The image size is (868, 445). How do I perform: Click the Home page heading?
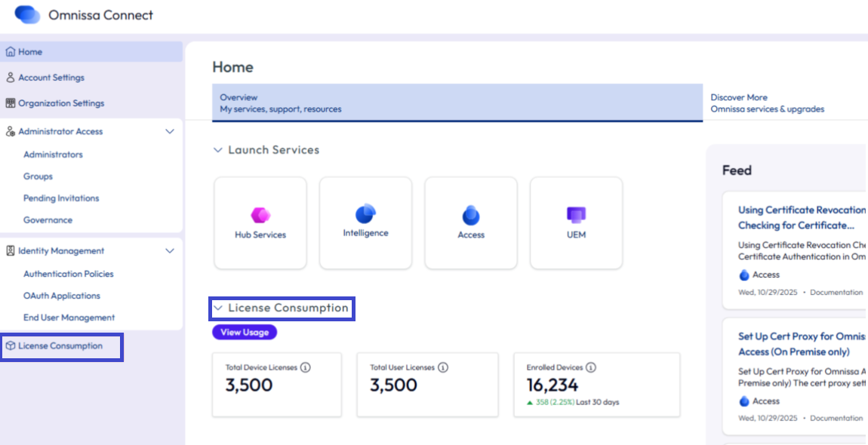click(x=233, y=68)
